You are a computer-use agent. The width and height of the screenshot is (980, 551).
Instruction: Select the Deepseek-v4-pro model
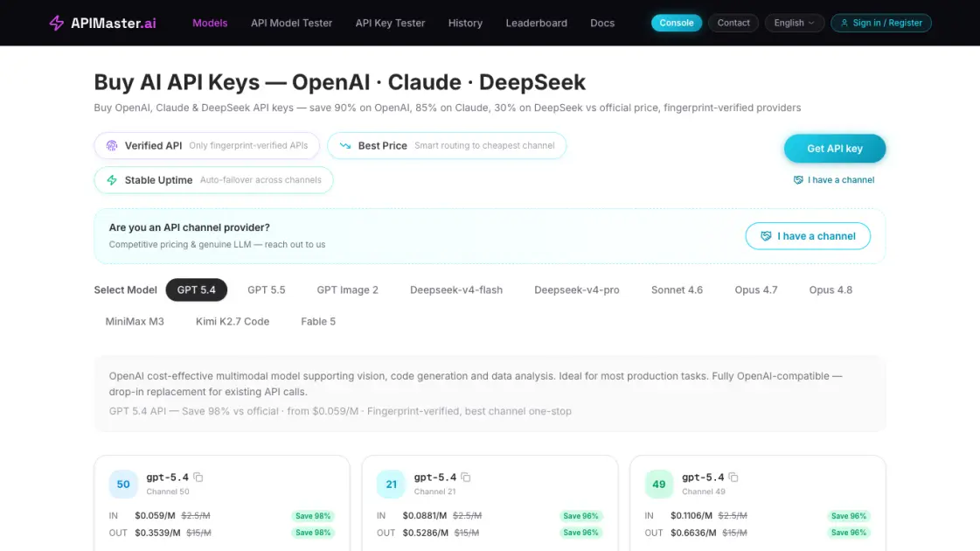pyautogui.click(x=577, y=290)
